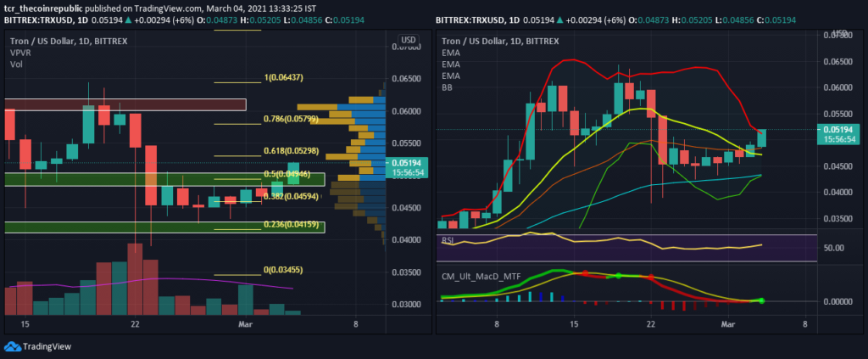
Task: Select the Fibonacci level 0.382(0.04594) label
Action: (290, 196)
